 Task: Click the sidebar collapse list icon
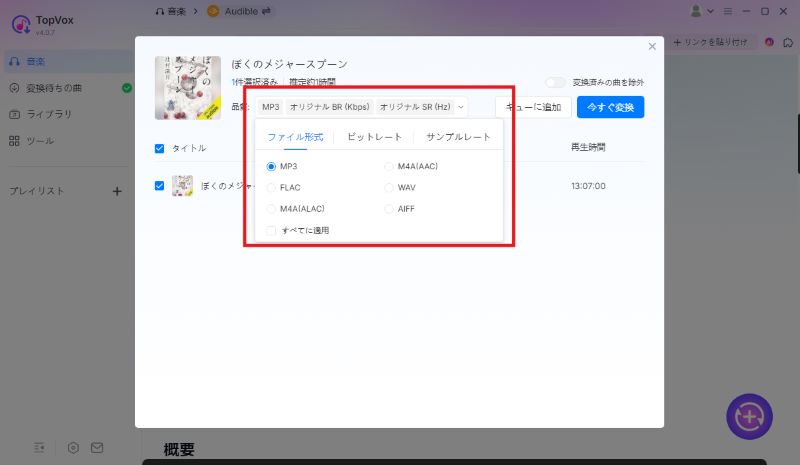click(39, 448)
